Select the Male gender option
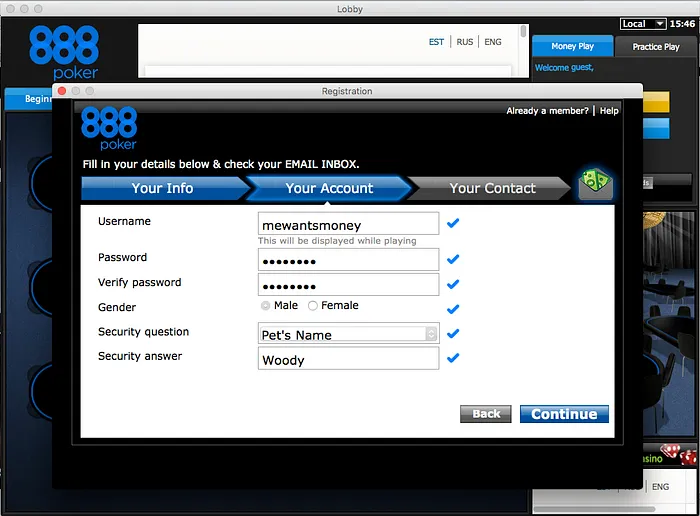The height and width of the screenshot is (516, 700). pos(266,306)
